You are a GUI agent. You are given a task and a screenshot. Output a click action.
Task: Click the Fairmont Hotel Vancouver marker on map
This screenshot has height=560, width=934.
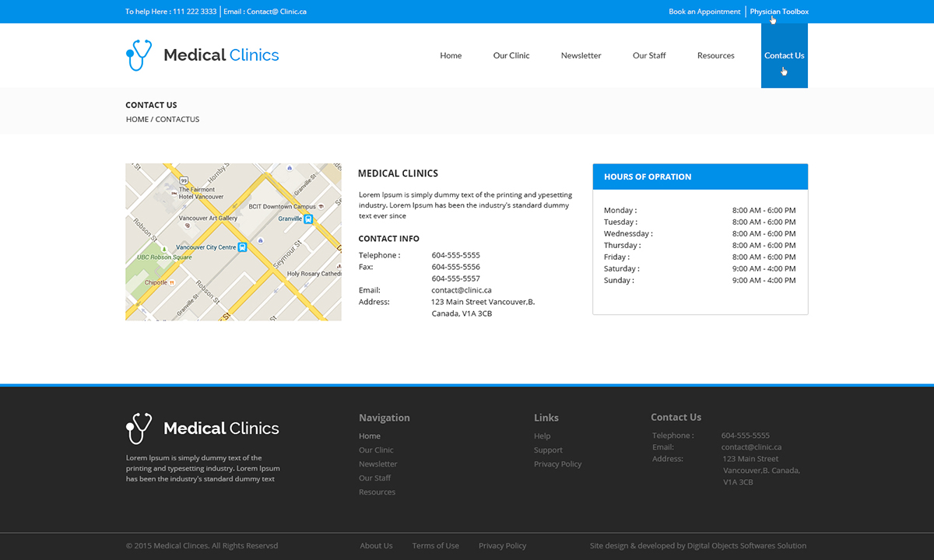point(174,193)
